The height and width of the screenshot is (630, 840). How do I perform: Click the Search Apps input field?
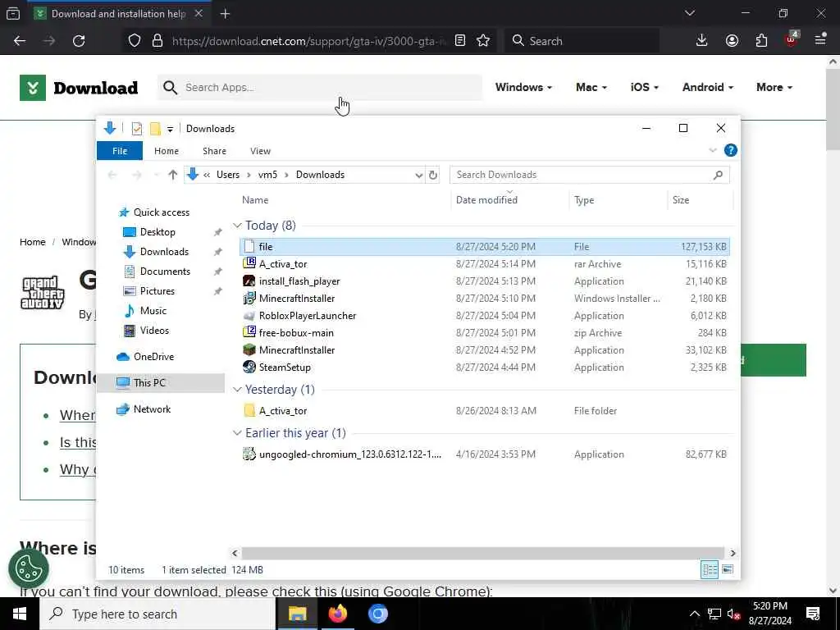point(320,87)
